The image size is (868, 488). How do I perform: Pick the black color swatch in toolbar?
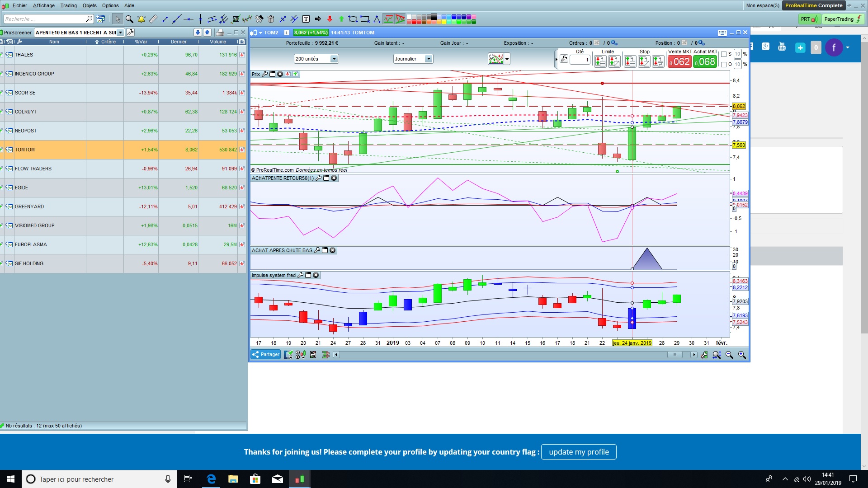[434, 17]
